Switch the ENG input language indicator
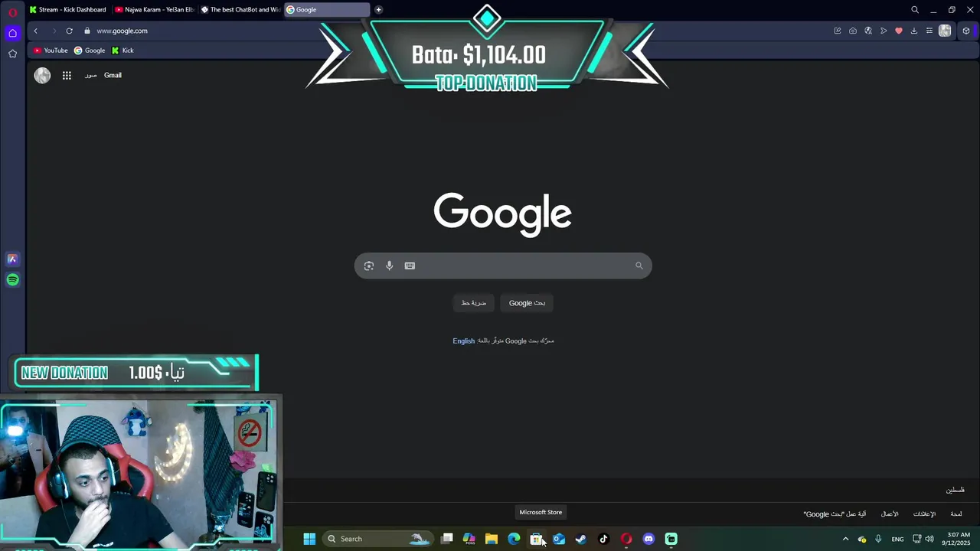The height and width of the screenshot is (551, 980). (897, 539)
